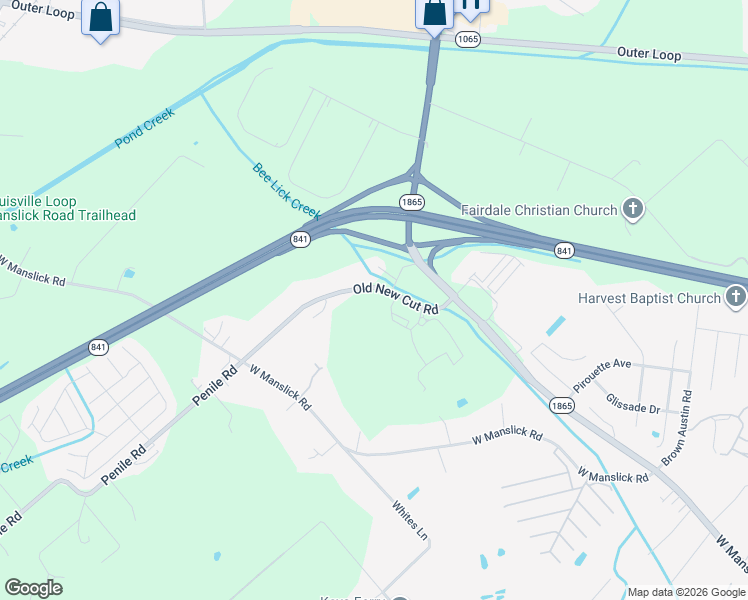Click the Old New Cut Rd label
748x600 pixels.
coord(395,299)
